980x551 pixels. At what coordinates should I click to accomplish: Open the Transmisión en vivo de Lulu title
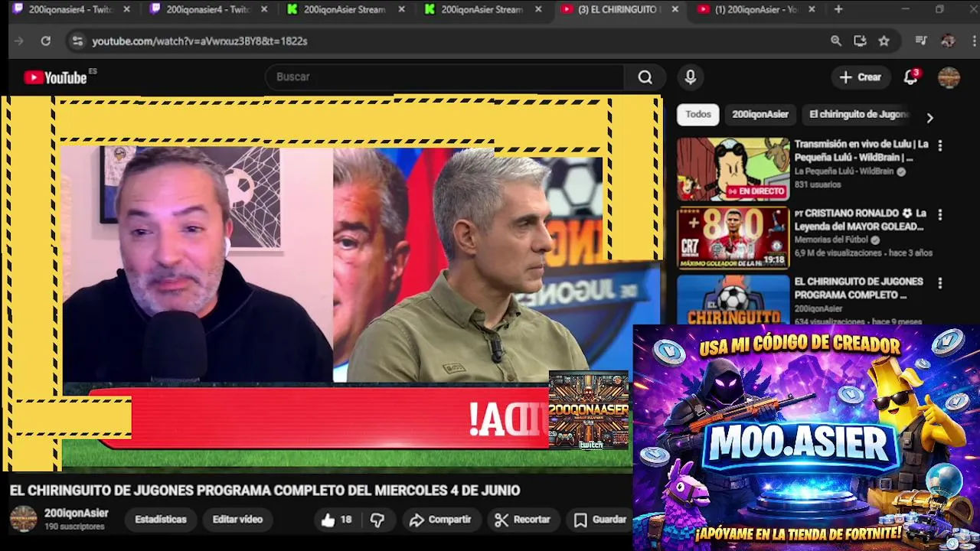click(x=861, y=151)
